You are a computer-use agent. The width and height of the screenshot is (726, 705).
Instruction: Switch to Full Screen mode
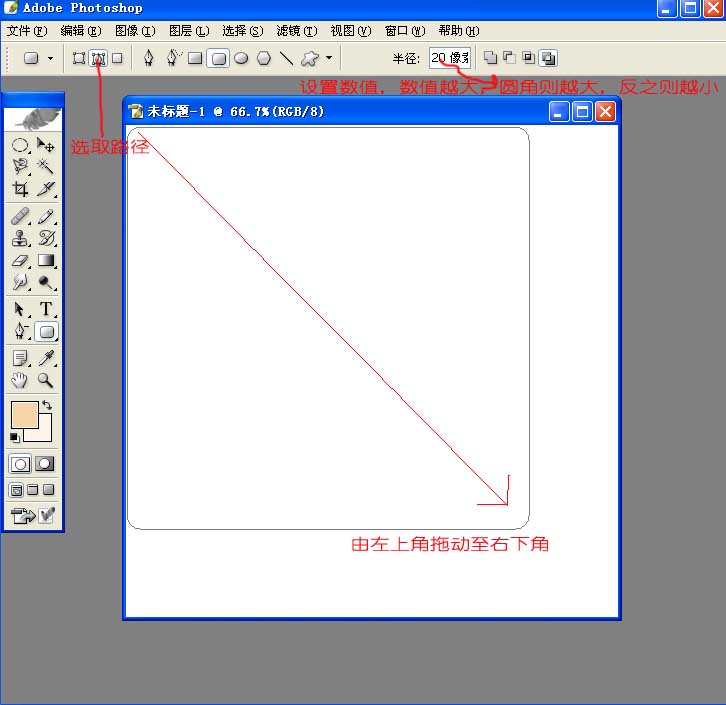(49, 490)
